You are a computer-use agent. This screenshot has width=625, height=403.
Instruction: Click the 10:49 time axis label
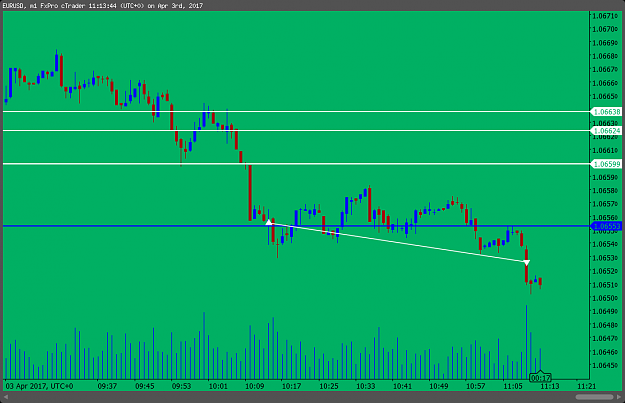(x=439, y=386)
